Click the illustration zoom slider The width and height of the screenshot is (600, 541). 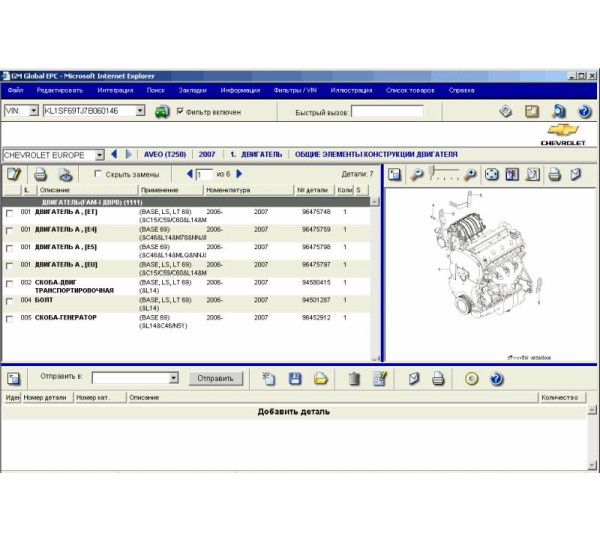point(445,174)
